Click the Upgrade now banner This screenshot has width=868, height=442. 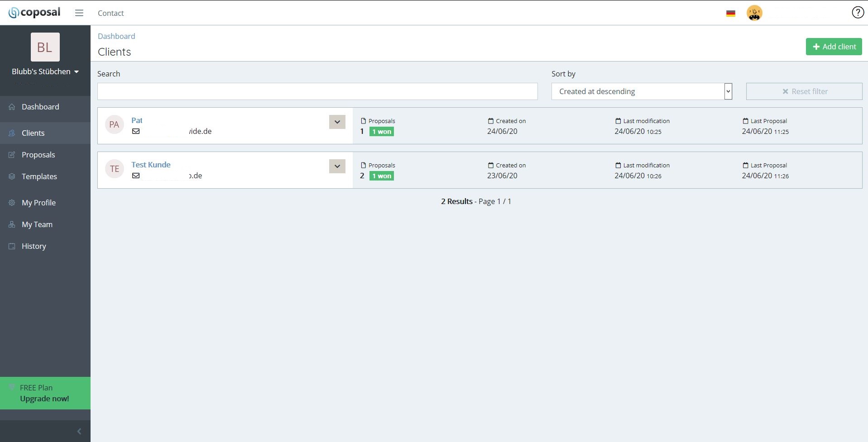pyautogui.click(x=45, y=393)
